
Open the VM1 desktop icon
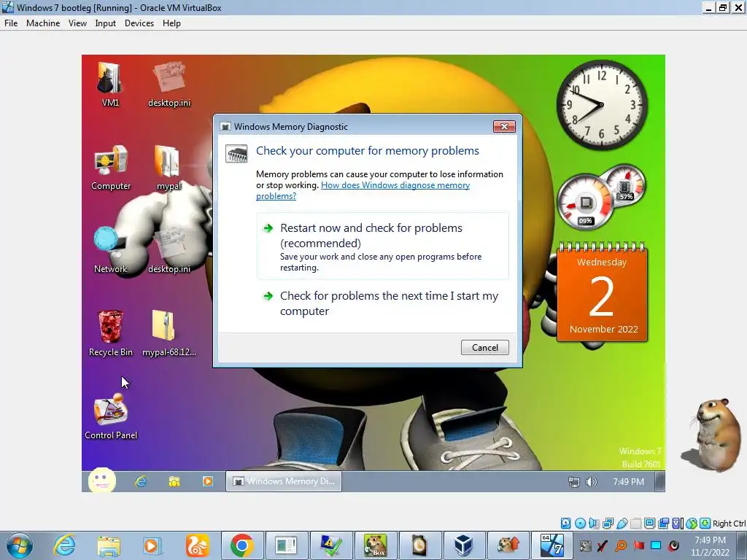point(111,83)
